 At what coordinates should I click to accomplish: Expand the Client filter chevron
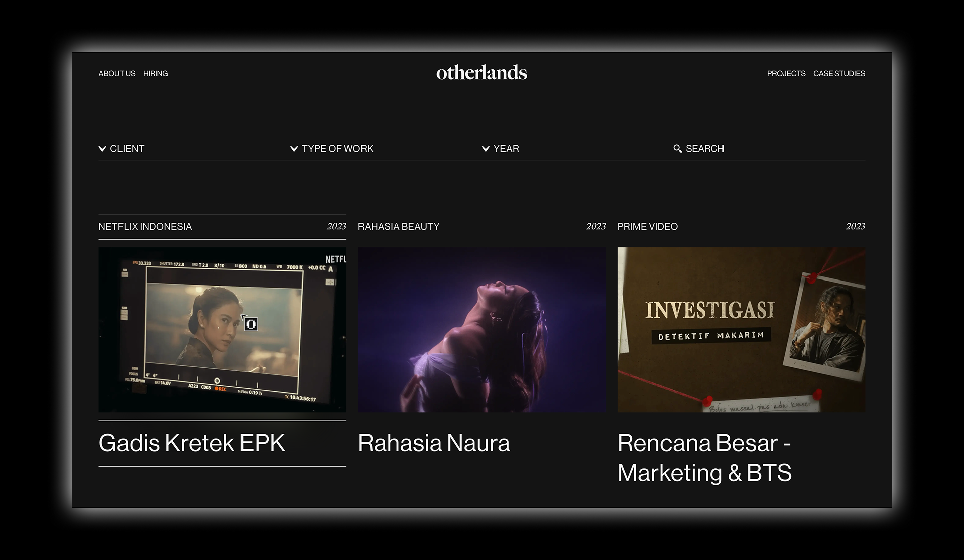(x=102, y=149)
